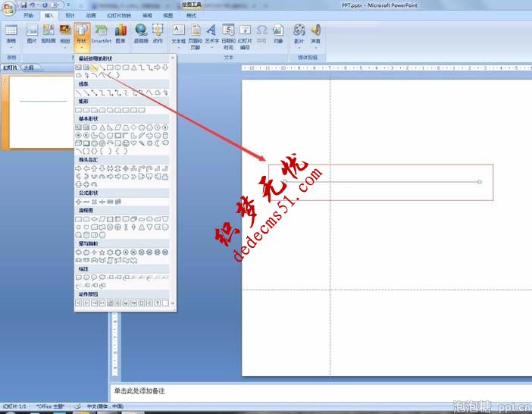Click the 剪贴画 (Clip Art) icon
This screenshot has width=532, height=414.
click(x=48, y=33)
